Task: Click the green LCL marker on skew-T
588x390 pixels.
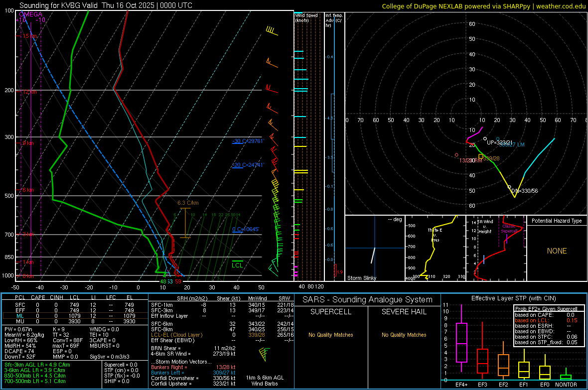Action: [237, 265]
